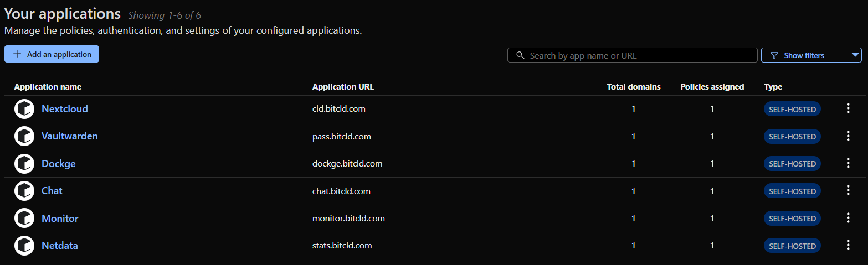Open the Dockge application link
The width and height of the screenshot is (868, 265).
click(x=59, y=164)
